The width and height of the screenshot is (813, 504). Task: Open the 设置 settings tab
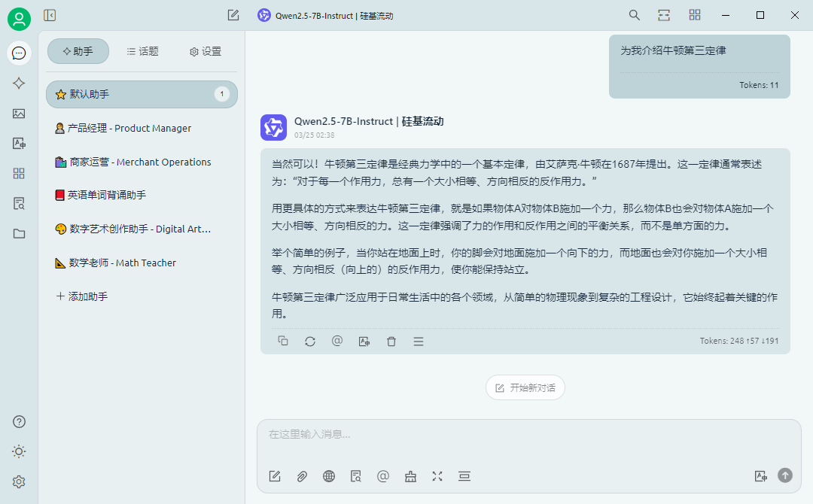[203, 51]
